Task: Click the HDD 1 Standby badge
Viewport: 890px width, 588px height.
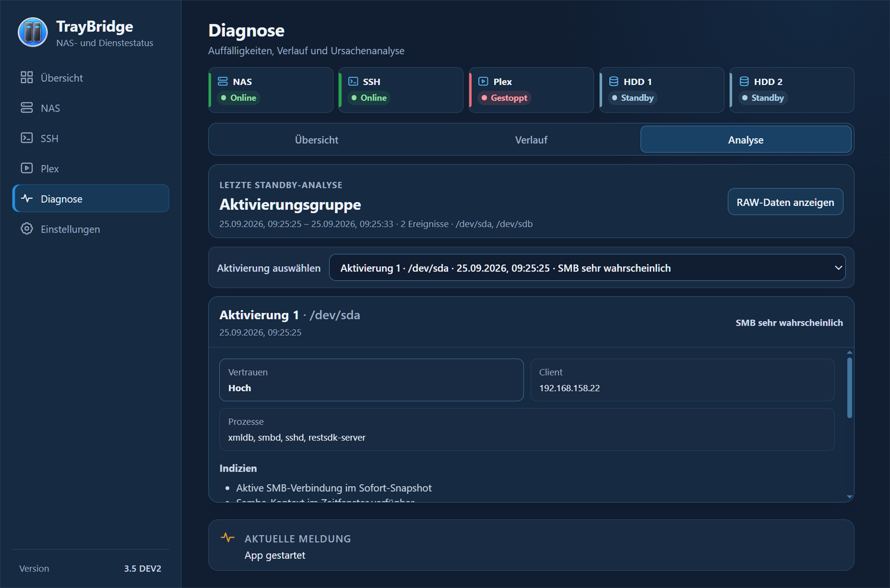Action: click(632, 98)
